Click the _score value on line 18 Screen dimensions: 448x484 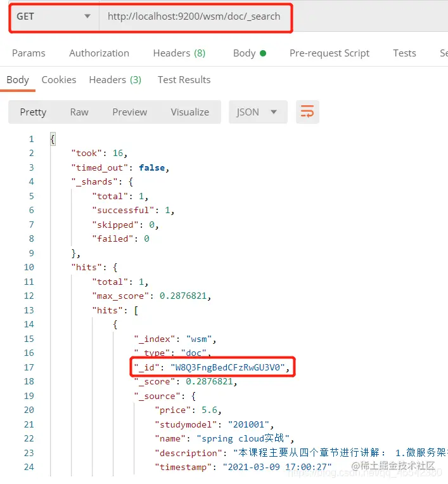(209, 382)
